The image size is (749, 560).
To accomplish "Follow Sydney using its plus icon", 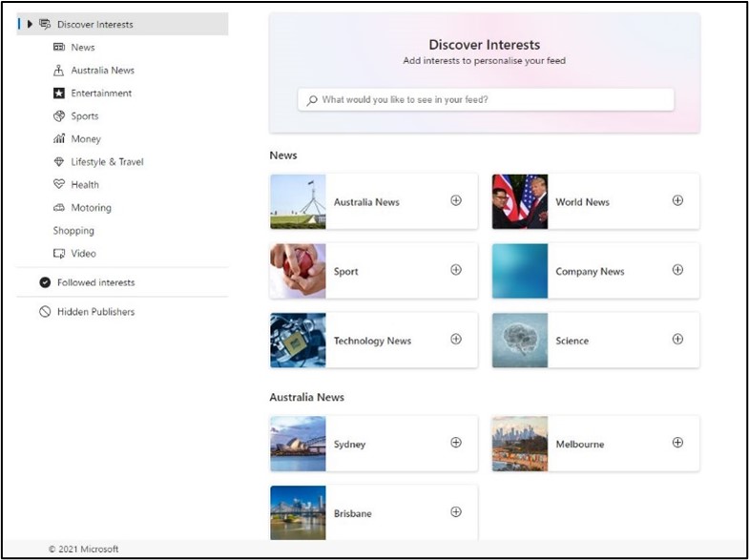I will (x=456, y=443).
